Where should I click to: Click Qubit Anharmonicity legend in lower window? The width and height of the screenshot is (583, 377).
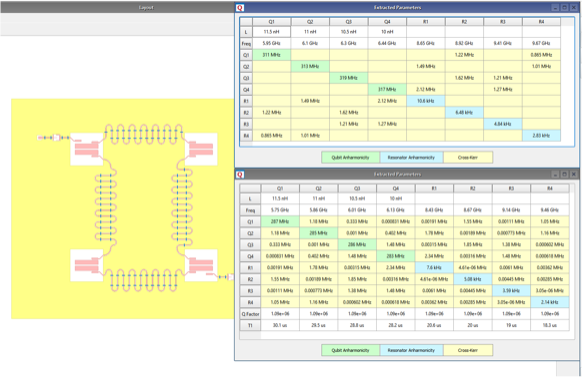pyautogui.click(x=350, y=350)
